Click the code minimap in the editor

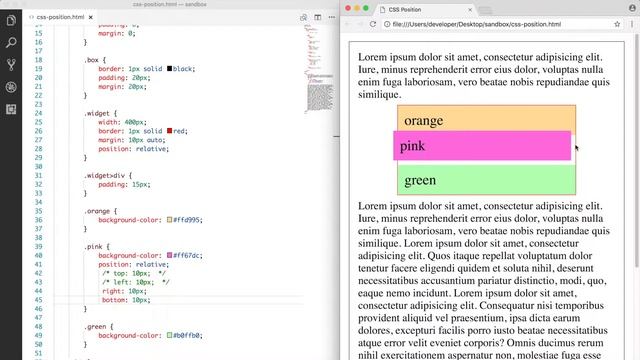[319, 69]
